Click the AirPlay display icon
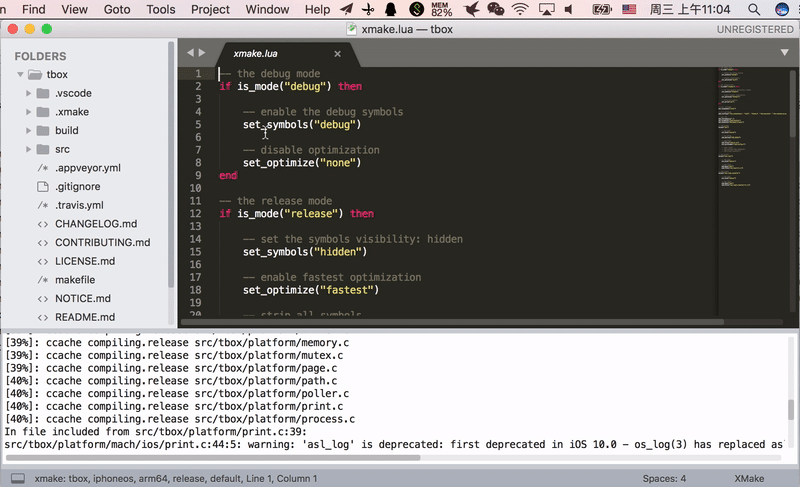Image resolution: width=800 pixels, height=487 pixels. click(x=546, y=9)
